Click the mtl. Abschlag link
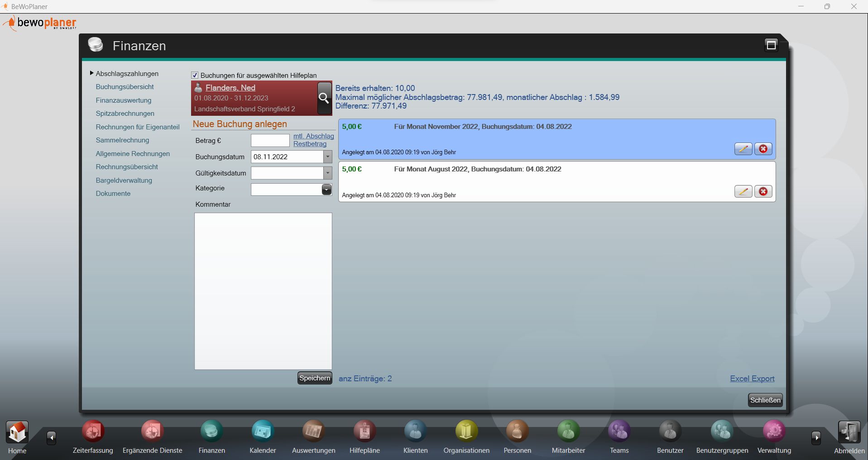Viewport: 868px width, 460px height. click(x=313, y=136)
